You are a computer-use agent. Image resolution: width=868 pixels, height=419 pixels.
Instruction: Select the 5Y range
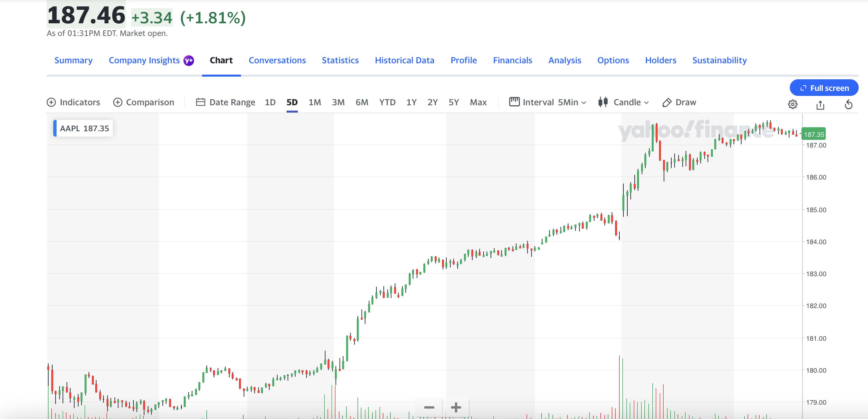454,102
